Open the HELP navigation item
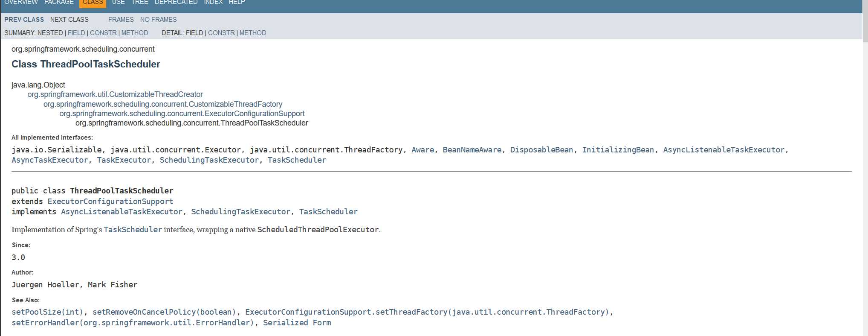The image size is (868, 336). point(237,2)
